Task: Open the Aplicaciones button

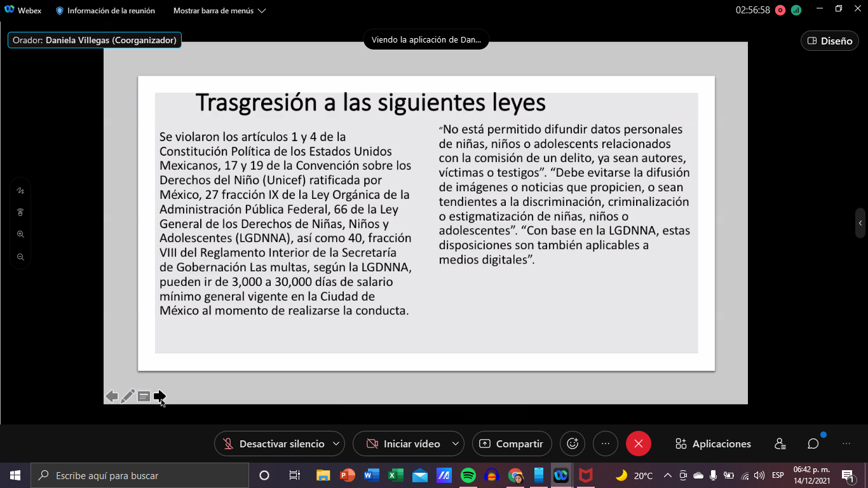Action: point(713,444)
